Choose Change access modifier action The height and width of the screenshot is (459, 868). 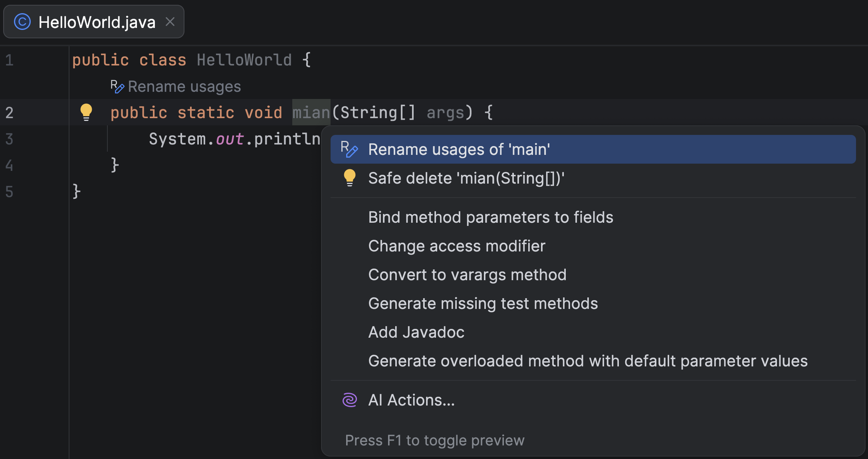456,246
